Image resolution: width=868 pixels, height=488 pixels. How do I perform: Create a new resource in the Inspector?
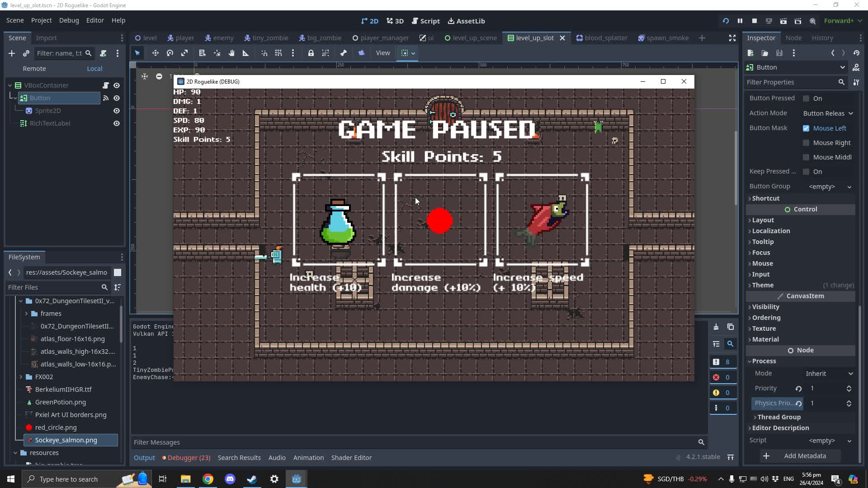click(x=751, y=53)
